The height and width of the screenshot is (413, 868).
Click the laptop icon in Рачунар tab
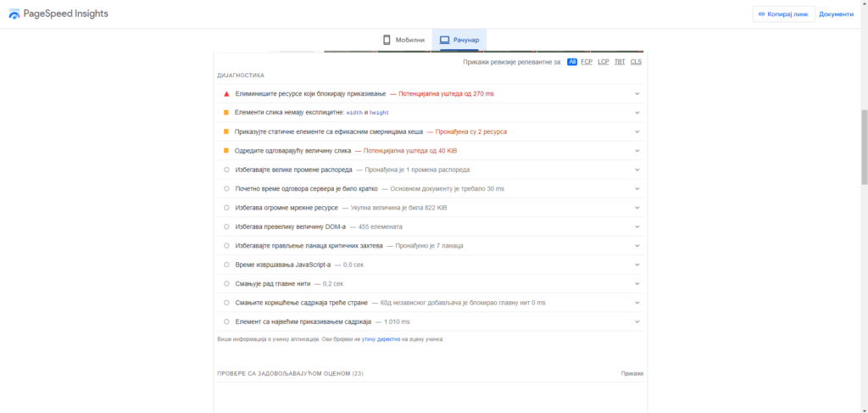coord(444,40)
